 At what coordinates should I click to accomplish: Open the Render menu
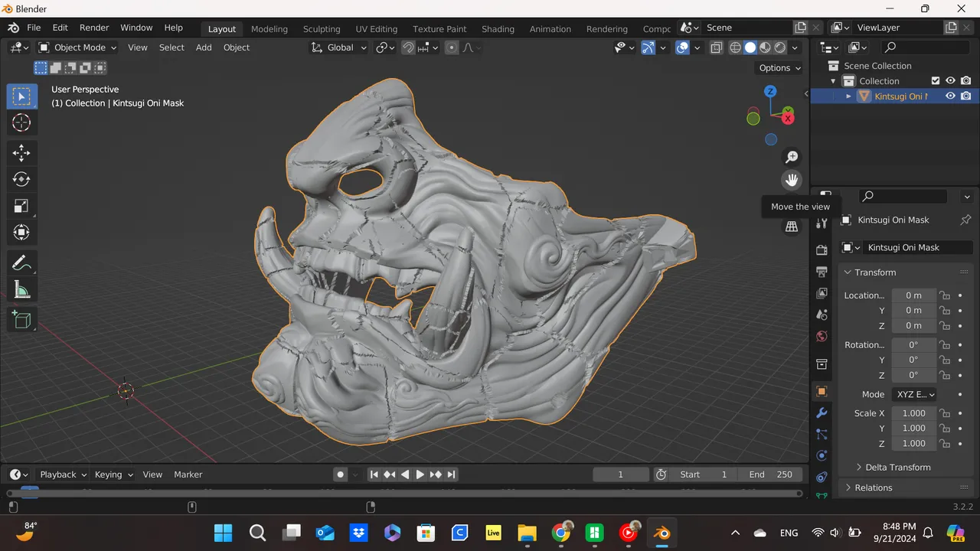pyautogui.click(x=93, y=28)
